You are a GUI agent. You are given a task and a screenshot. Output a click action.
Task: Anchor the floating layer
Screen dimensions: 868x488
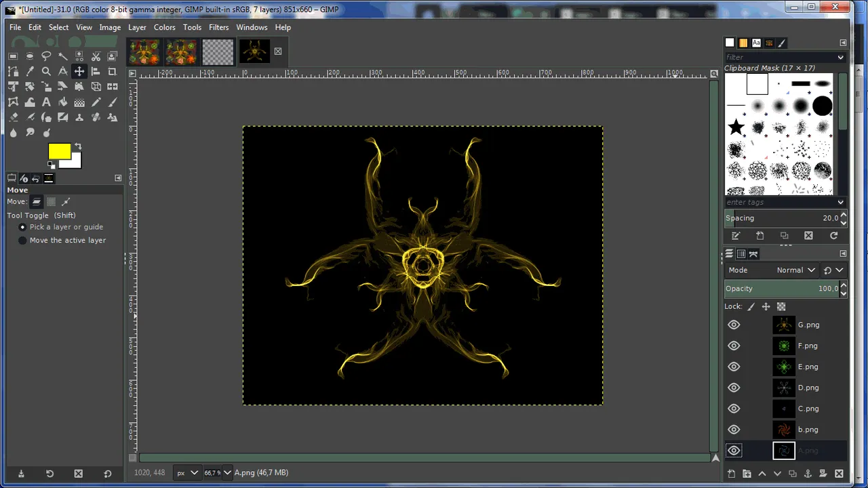click(x=808, y=474)
